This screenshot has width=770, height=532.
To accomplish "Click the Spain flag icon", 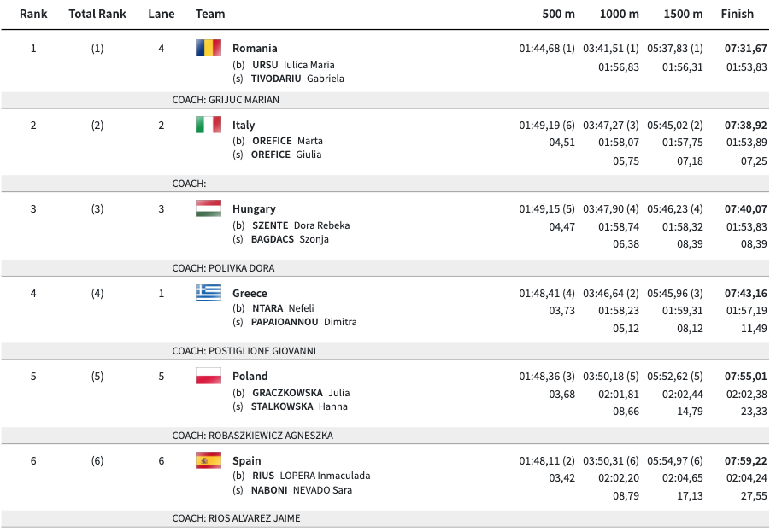I will (208, 460).
